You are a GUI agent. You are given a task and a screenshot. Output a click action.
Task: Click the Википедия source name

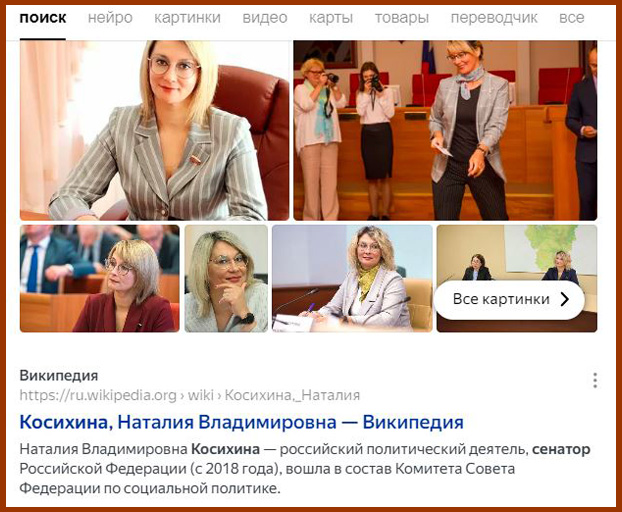(x=59, y=375)
